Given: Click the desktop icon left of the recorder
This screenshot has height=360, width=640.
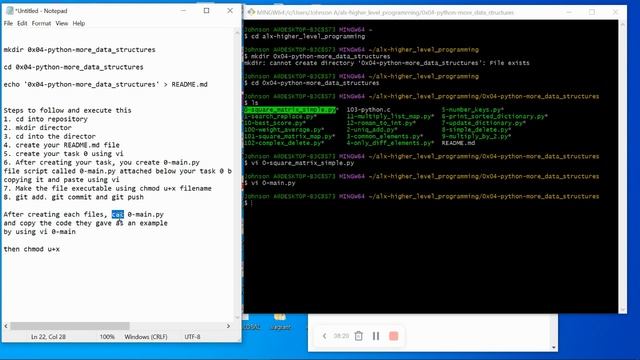Looking at the screenshot, I should click(x=250, y=322).
